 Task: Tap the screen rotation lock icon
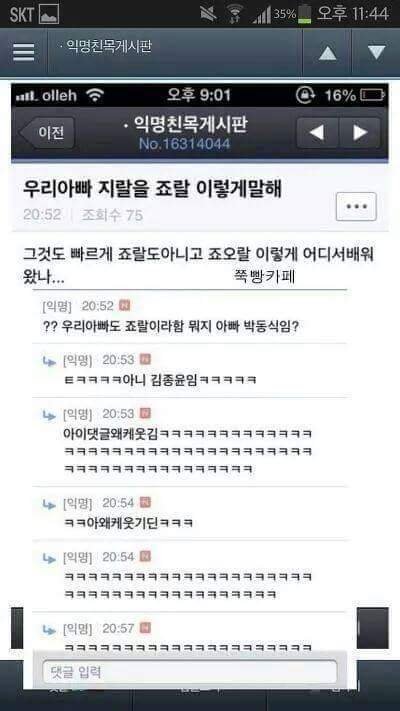303,95
